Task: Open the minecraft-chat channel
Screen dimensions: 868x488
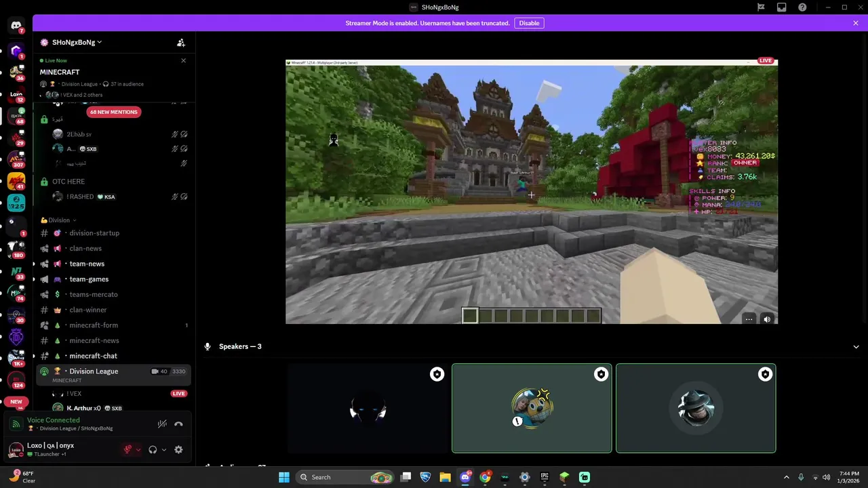Action: coord(114,356)
